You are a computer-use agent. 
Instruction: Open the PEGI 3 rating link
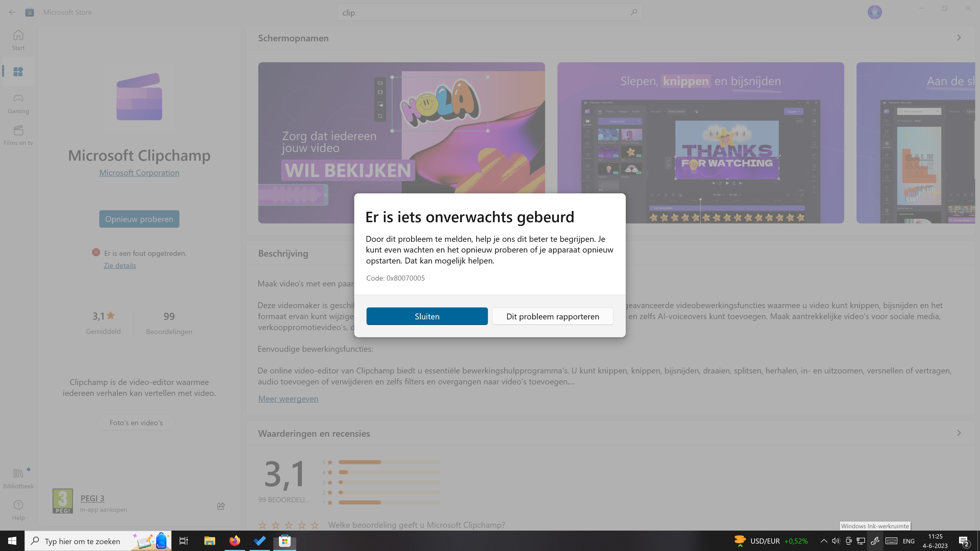[x=92, y=498]
